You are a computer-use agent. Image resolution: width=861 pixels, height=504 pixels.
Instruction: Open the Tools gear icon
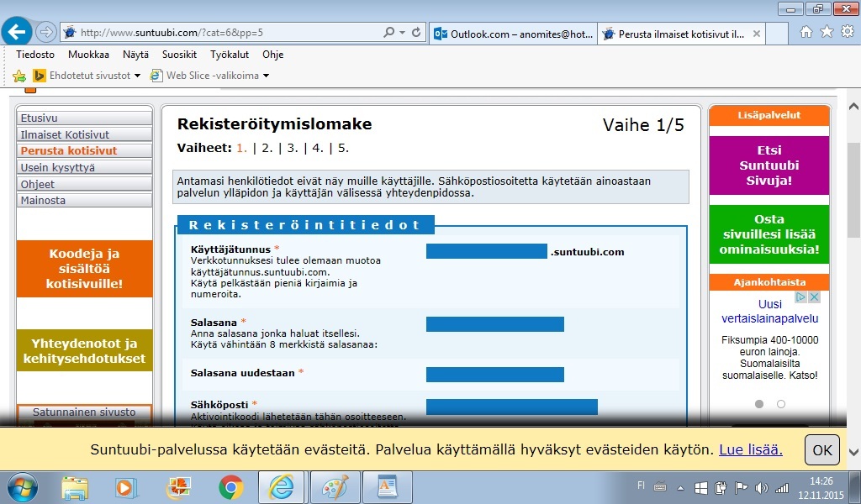(x=848, y=33)
